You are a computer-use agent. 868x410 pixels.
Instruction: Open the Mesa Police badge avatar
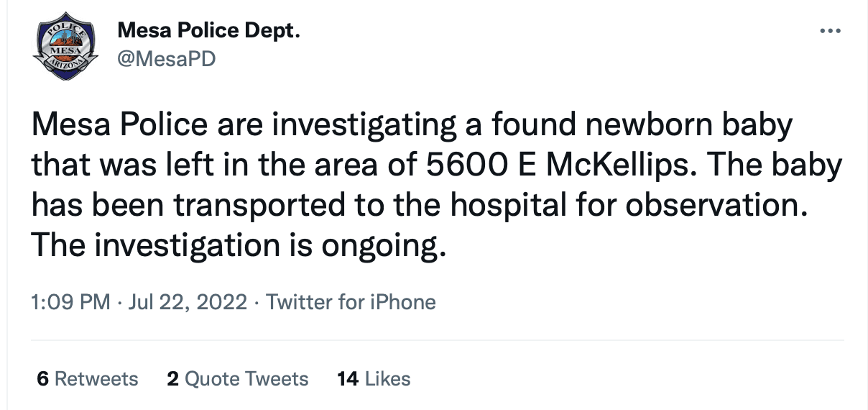66,45
